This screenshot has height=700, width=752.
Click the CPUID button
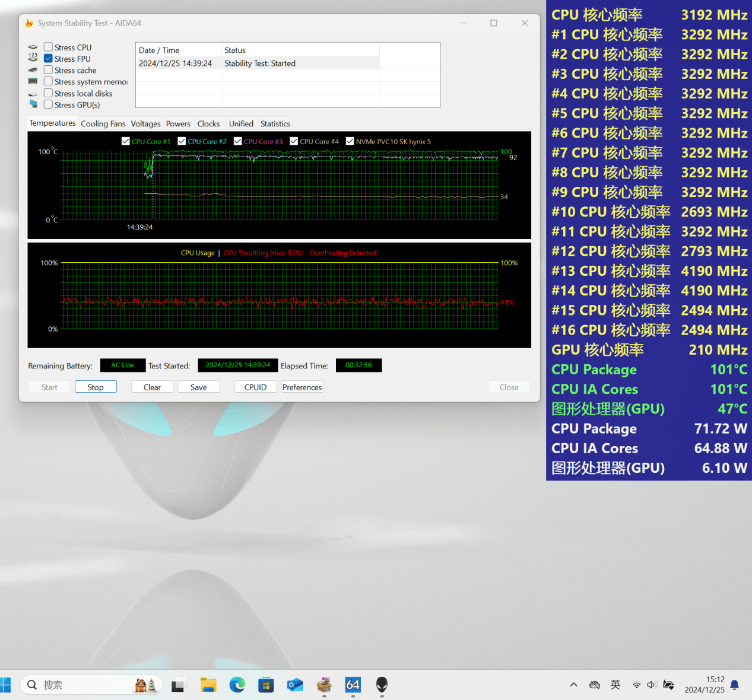coord(255,387)
